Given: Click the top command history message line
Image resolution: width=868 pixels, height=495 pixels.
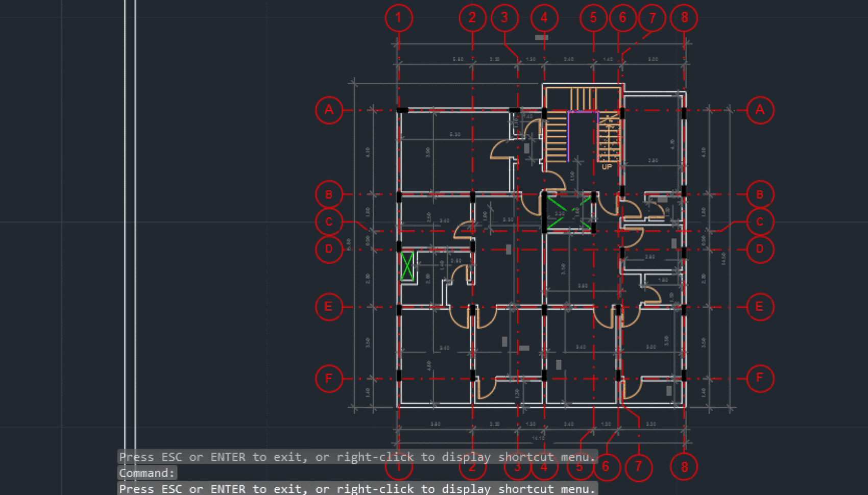Looking at the screenshot, I should click(x=357, y=457).
